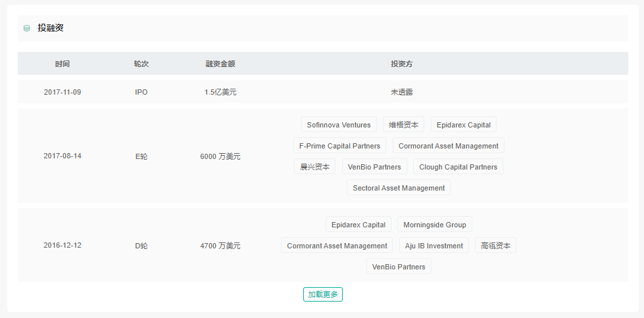Open the 高瓴资本 investor tag

(495, 246)
